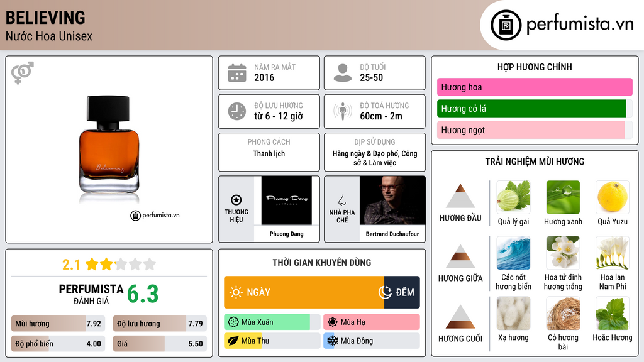Click the Mùa Hạ season bar

coord(371,322)
